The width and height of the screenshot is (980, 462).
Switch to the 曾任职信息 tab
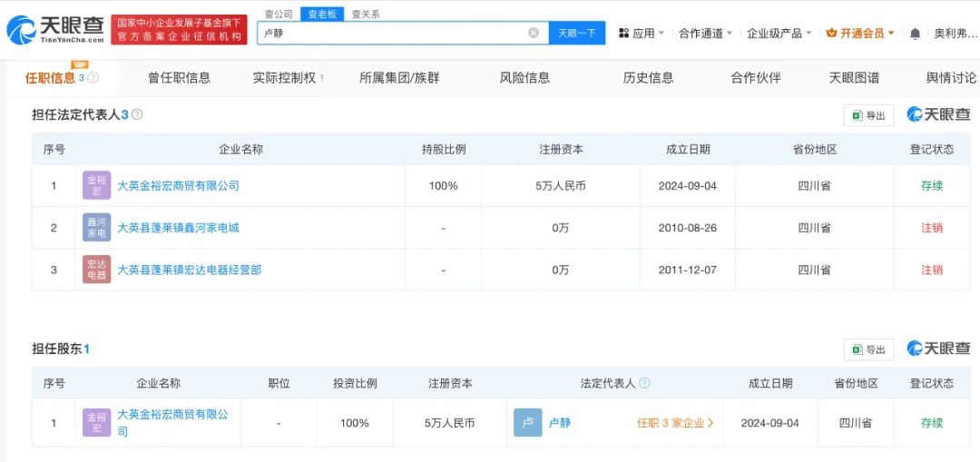tap(179, 78)
